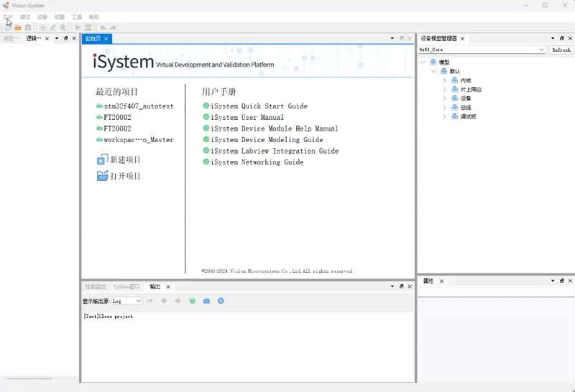Click the 新建项目 plus icon
575x392 pixels.
102,159
